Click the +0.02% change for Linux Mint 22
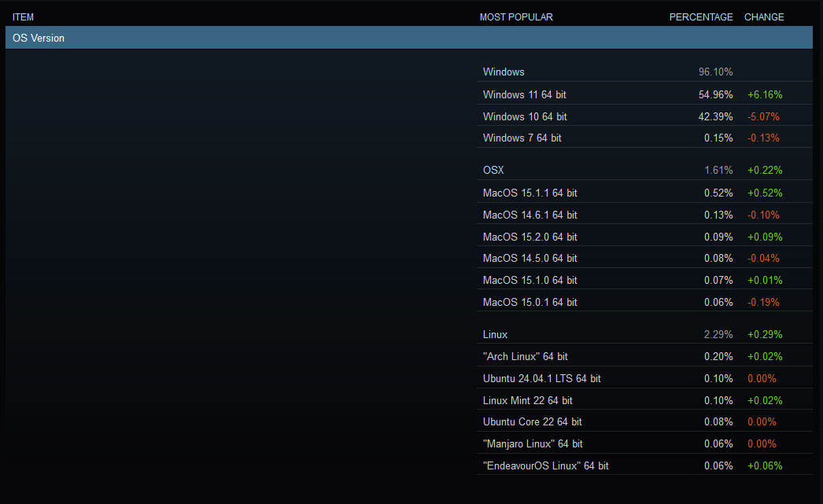Image resolution: width=823 pixels, height=504 pixels. coord(765,400)
